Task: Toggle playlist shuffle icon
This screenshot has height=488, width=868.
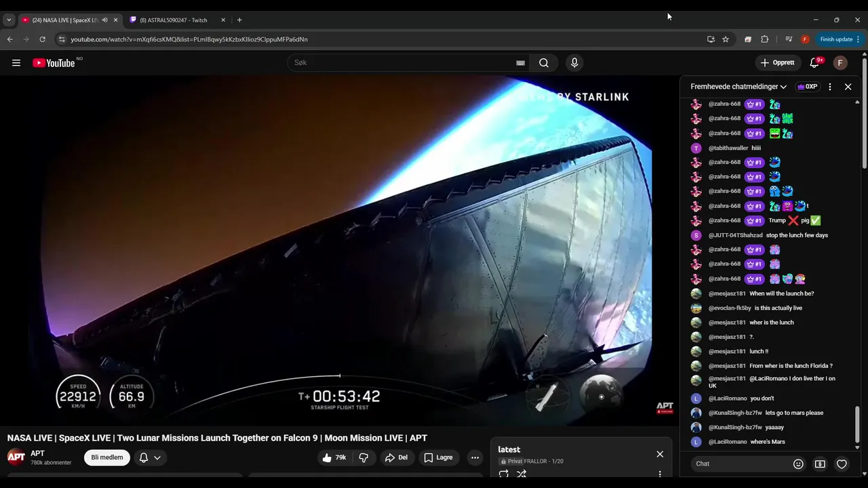Action: (x=521, y=474)
